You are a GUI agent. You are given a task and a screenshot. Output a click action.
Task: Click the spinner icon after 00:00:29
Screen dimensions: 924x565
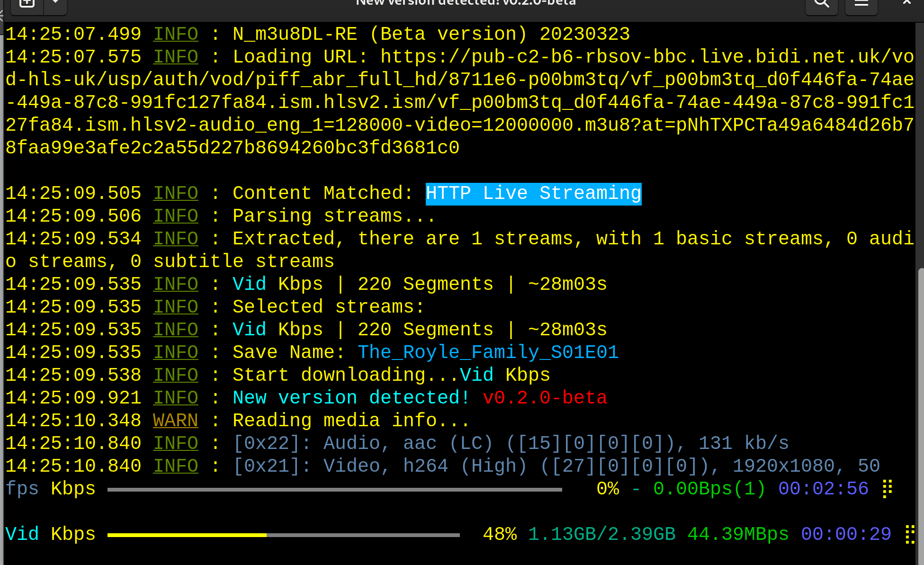(909, 534)
